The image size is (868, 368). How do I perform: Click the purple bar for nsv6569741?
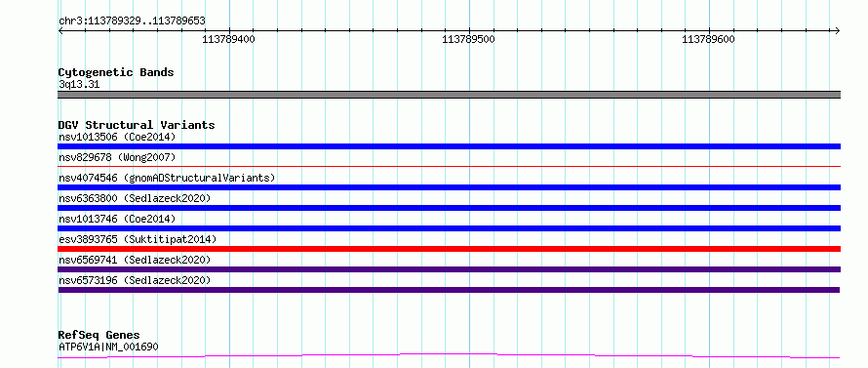coord(449,269)
